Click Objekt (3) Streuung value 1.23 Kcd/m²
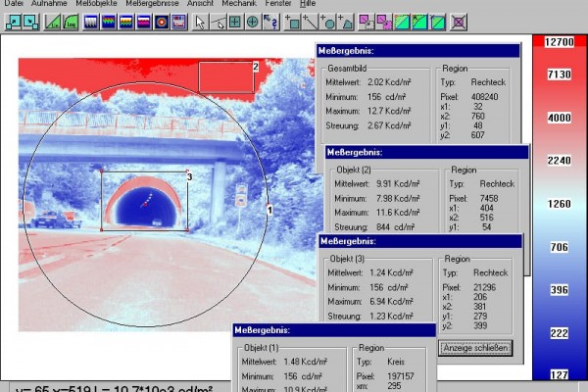Screen dimensions: 588x392 click(x=391, y=317)
